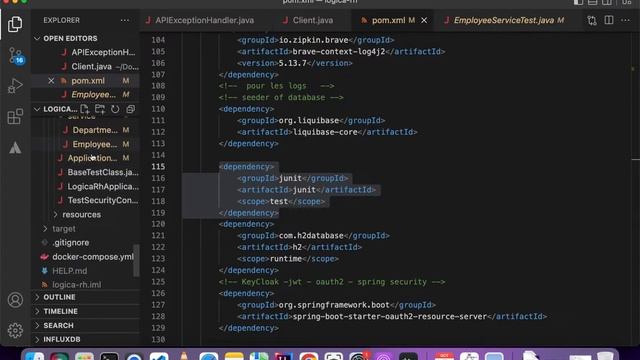The width and height of the screenshot is (640, 360).
Task: Open Employee... entry in Open Editors
Action: tap(93, 95)
